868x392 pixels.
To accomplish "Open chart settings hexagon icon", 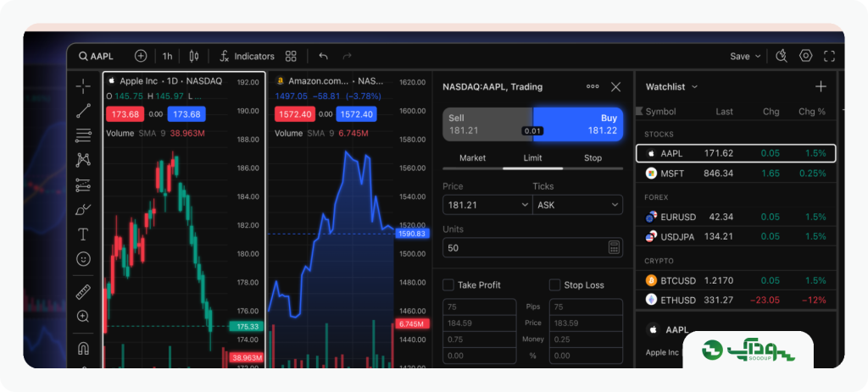I will pos(805,56).
